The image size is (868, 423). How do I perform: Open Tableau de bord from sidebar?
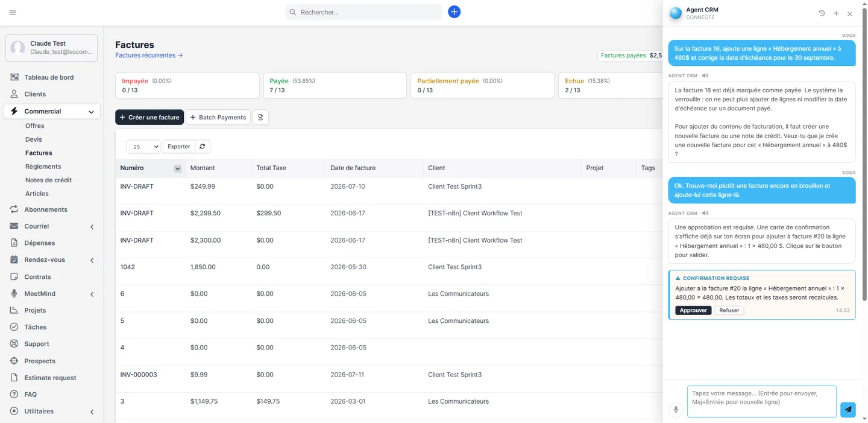[x=49, y=77]
